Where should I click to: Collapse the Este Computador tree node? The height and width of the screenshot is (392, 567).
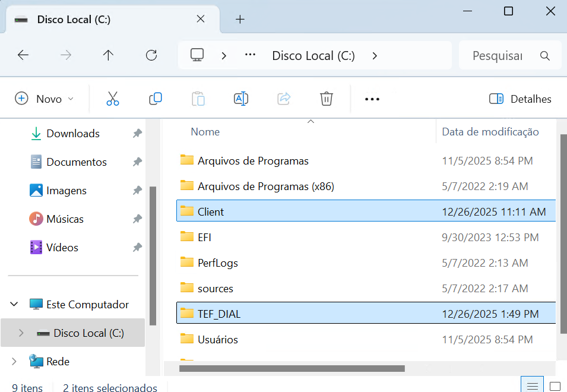(14, 304)
